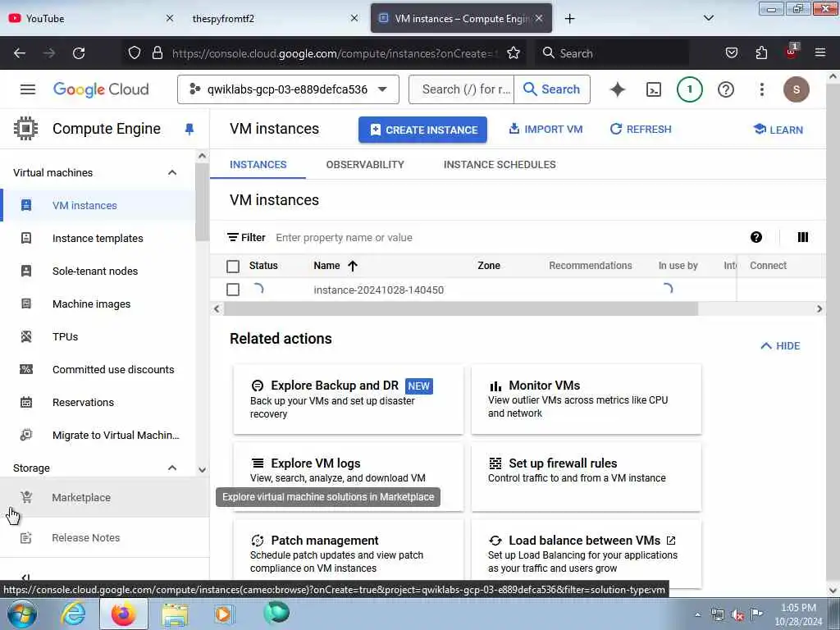
Task: Select instance-20241028-140450 checkbox
Action: pos(233,290)
